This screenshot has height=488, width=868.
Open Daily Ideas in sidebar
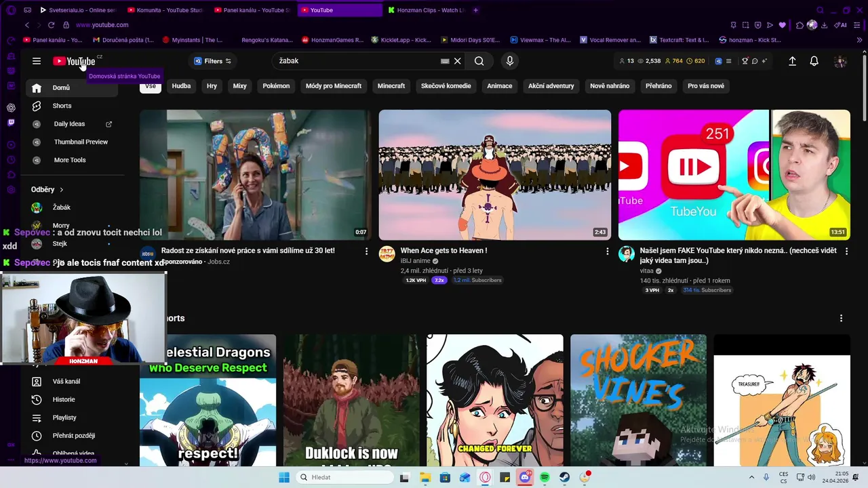[72, 124]
